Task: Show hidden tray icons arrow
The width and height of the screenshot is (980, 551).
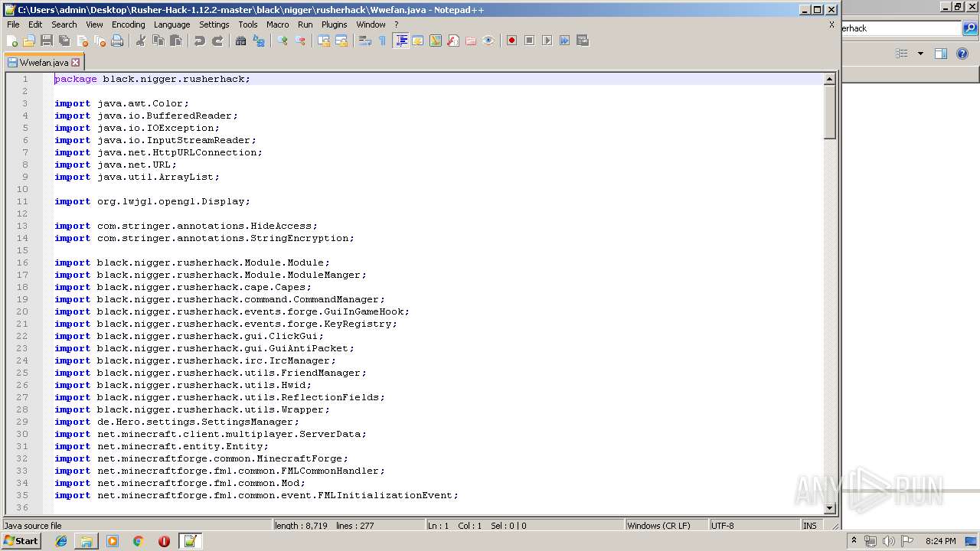Action: [x=854, y=541]
